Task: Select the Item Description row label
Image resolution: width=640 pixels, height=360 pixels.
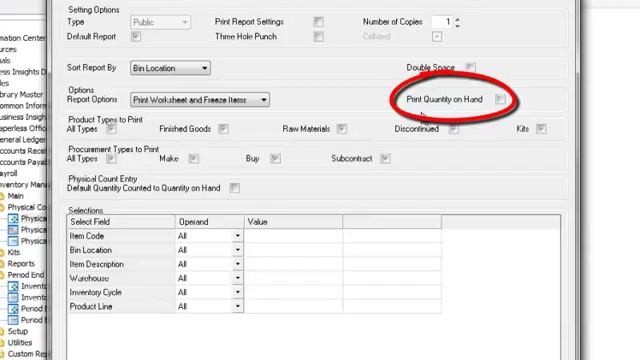Action: click(96, 264)
